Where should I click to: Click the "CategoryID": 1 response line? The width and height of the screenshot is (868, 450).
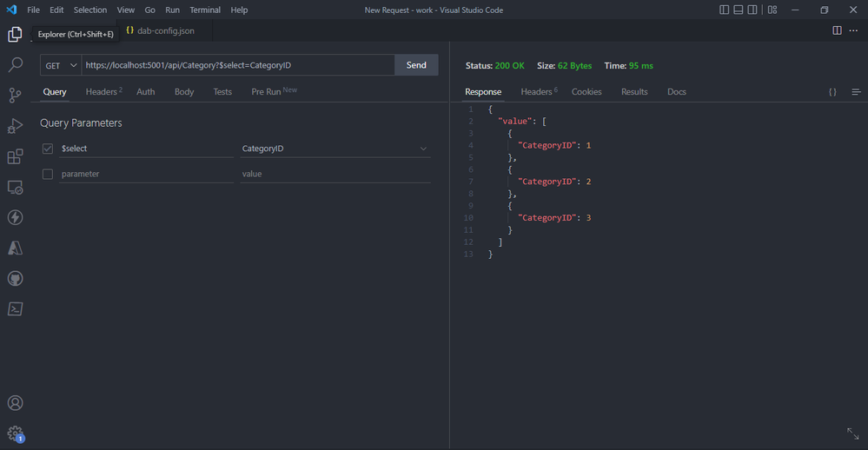pyautogui.click(x=554, y=146)
